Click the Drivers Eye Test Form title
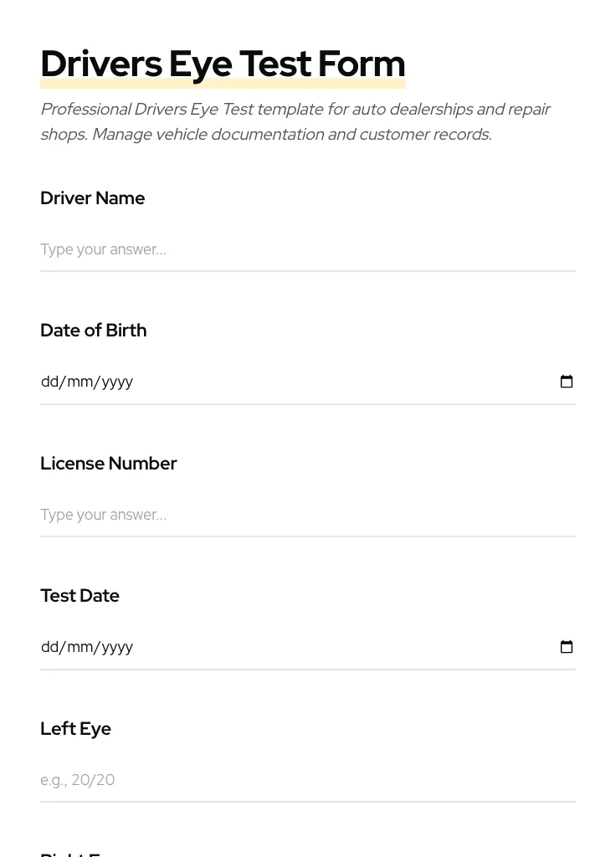Screen dimensions: 616x857 [x=223, y=64]
